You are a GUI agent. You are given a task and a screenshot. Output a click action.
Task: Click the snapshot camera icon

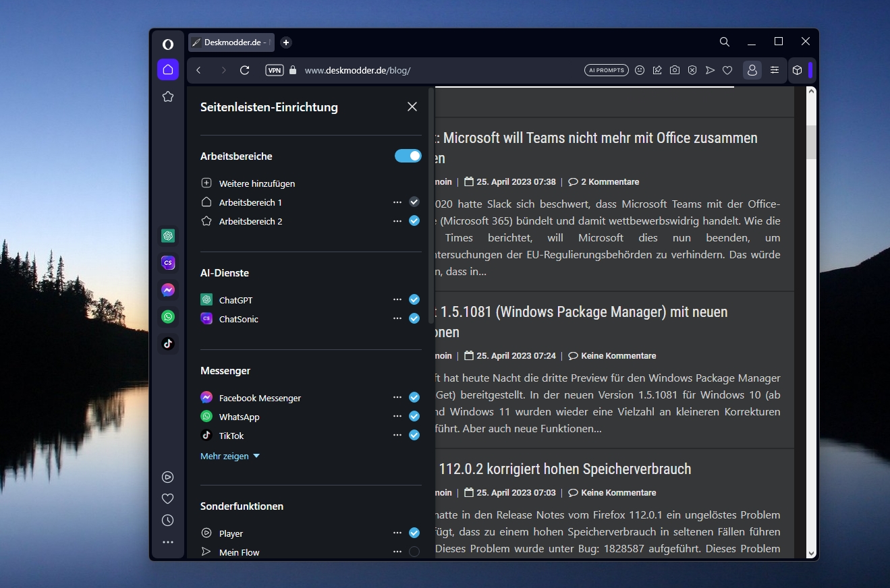tap(675, 70)
